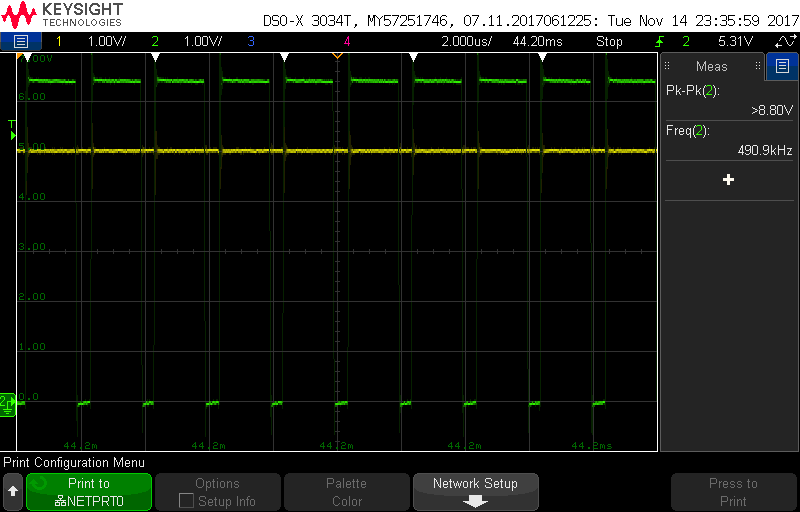Select the Meas panel header
800x512 pixels.
(712, 66)
